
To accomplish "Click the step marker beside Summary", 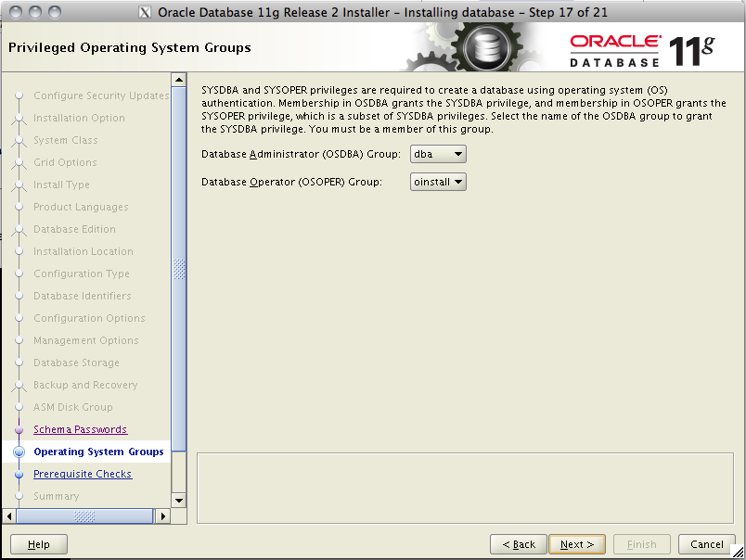I will point(20,496).
